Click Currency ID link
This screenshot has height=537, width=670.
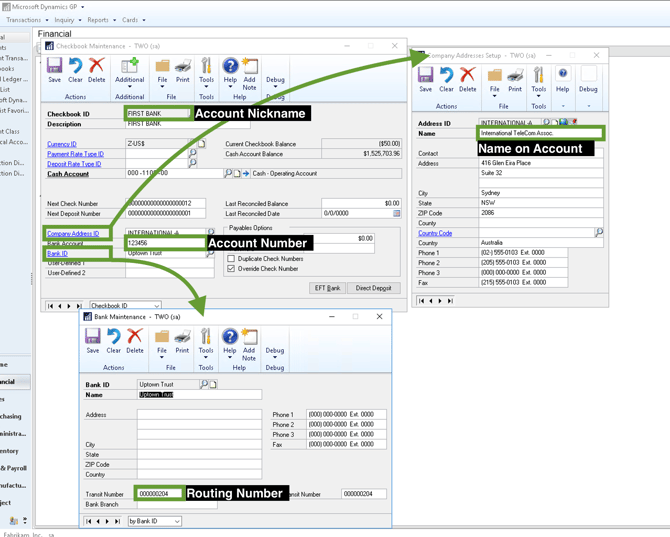(62, 144)
